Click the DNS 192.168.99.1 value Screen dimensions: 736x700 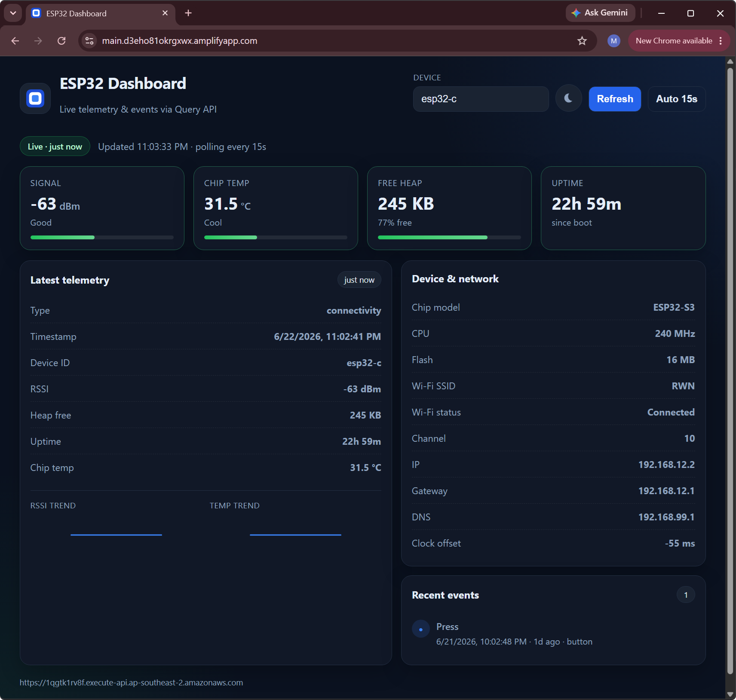click(666, 517)
